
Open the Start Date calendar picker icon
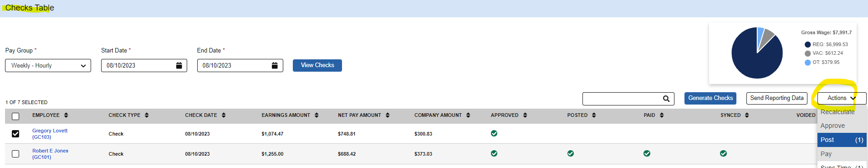pos(179,66)
